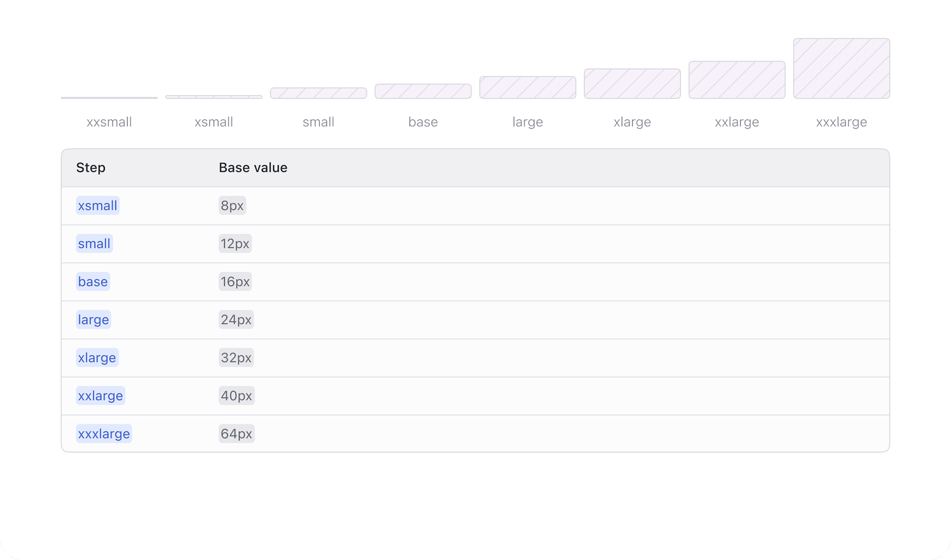Choose the xlarge spacing preview block
951x560 pixels.
tap(632, 84)
